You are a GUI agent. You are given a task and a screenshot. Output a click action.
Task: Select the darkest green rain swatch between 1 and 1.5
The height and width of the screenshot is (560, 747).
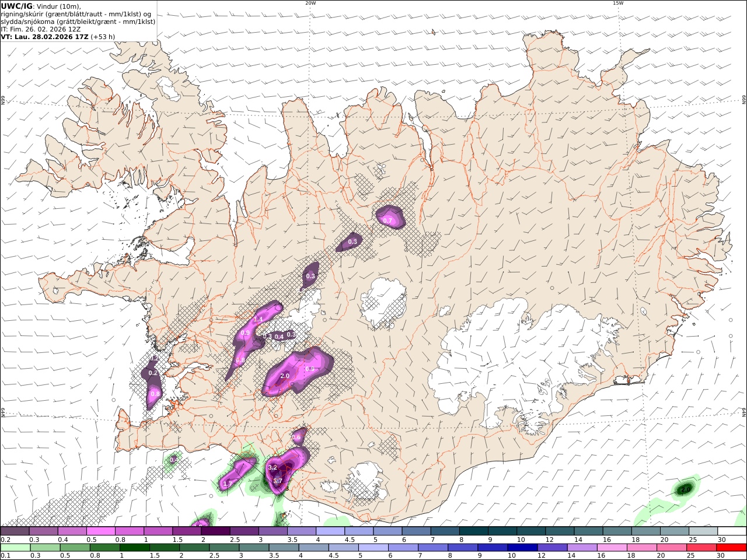coord(135,548)
